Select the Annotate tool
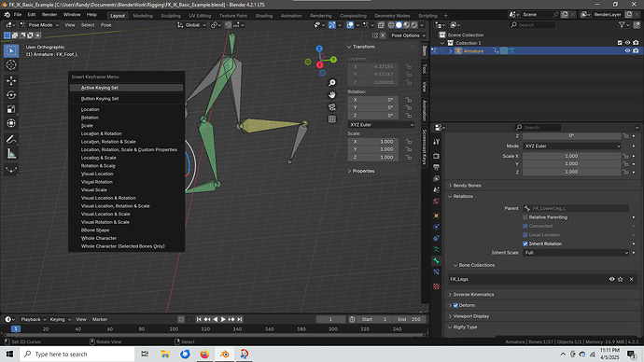The height and width of the screenshot is (362, 644). tap(11, 140)
